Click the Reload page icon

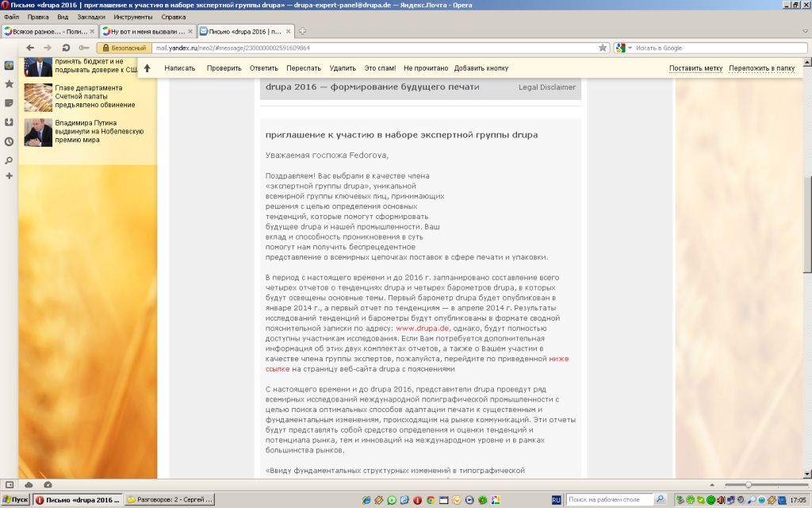pos(66,48)
